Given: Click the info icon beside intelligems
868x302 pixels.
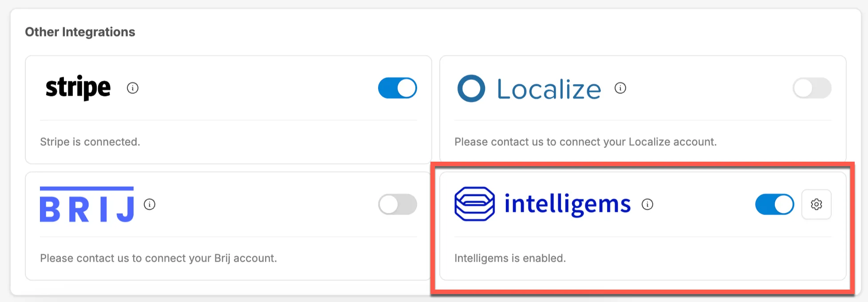Looking at the screenshot, I should (x=647, y=204).
